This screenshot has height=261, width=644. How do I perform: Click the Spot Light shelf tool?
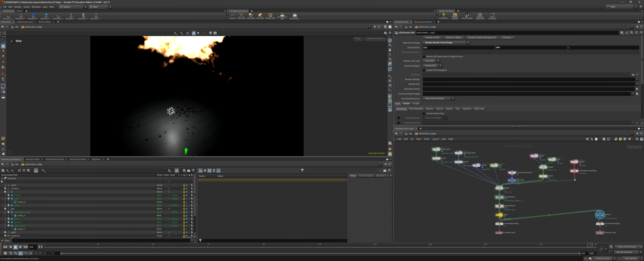pos(251,15)
